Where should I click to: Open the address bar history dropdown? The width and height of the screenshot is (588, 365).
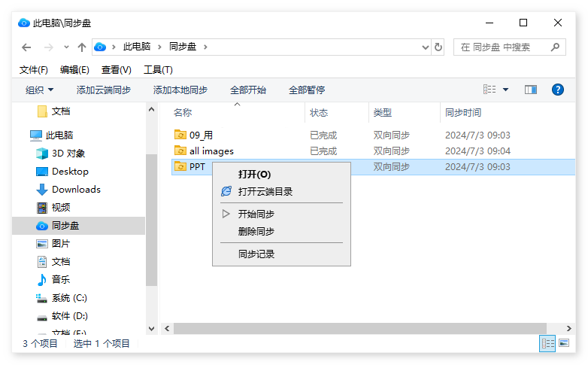[426, 47]
